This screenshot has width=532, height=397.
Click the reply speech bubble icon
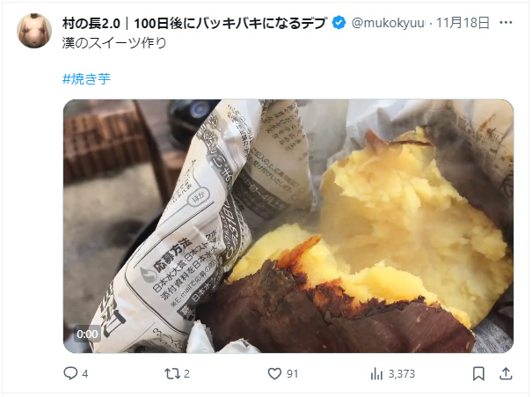[70, 373]
